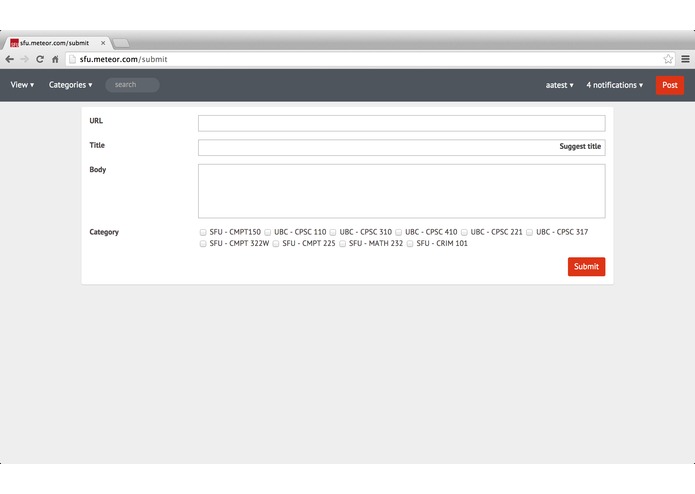695x494 pixels.
Task: Click the page icon in address bar
Action: point(72,59)
